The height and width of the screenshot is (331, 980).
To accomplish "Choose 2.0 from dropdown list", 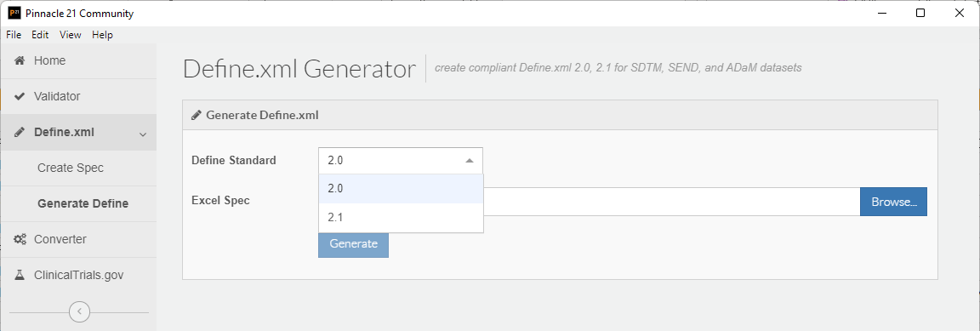I will coord(401,188).
